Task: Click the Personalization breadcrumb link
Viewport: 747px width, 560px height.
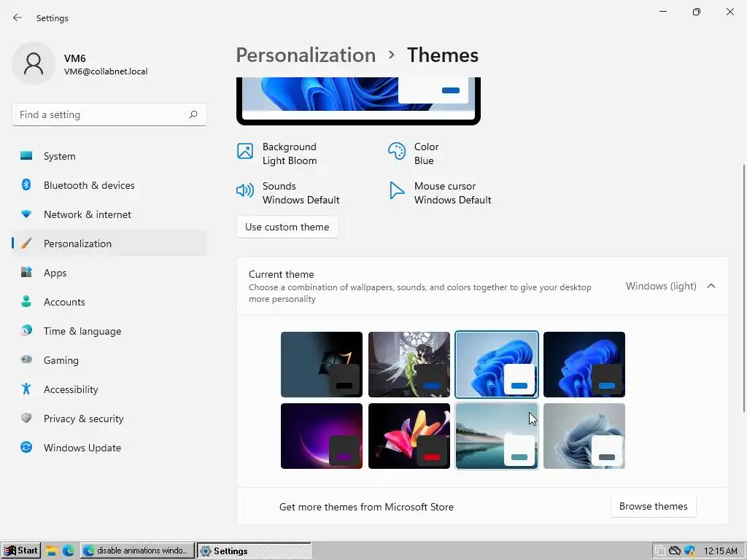Action: coord(306,55)
